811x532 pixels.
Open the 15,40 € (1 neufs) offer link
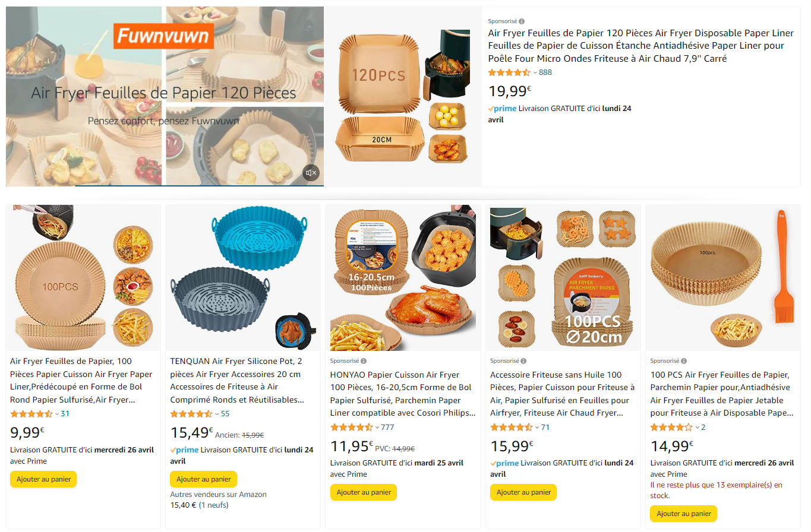199,505
